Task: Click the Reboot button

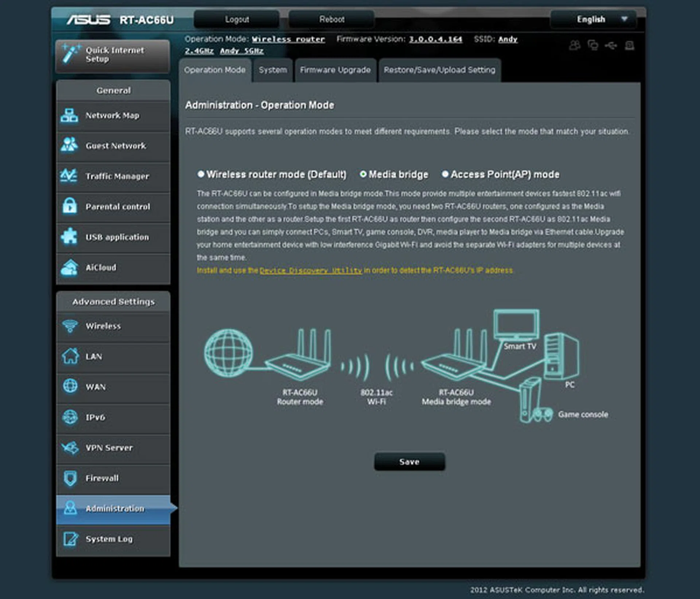Action: pos(331,19)
